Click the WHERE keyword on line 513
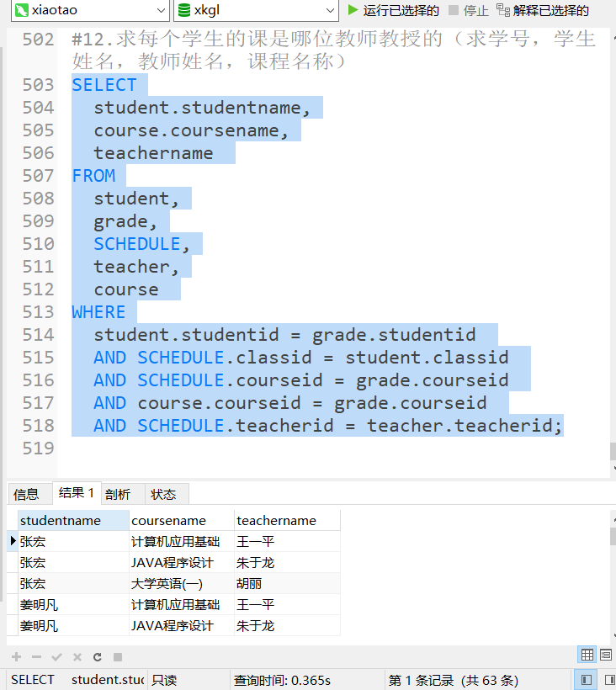 (99, 312)
